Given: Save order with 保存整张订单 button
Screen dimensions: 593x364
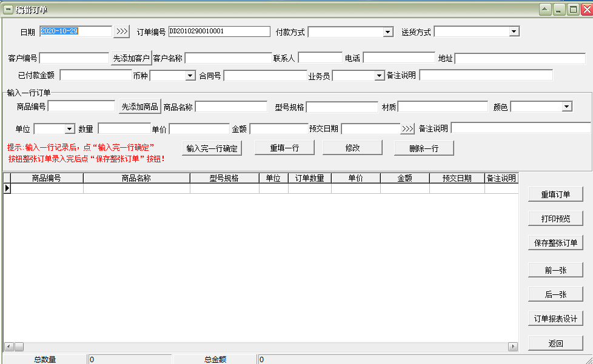Looking at the screenshot, I should point(555,243).
